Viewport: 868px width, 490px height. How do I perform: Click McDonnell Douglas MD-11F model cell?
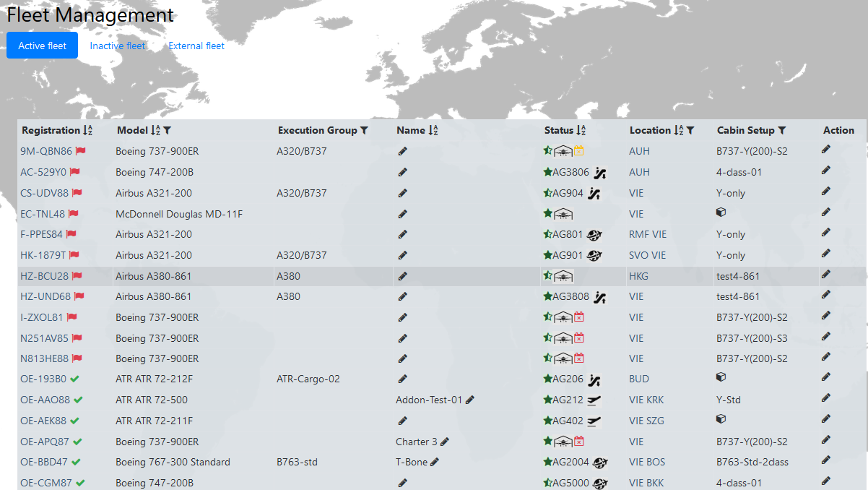179,214
